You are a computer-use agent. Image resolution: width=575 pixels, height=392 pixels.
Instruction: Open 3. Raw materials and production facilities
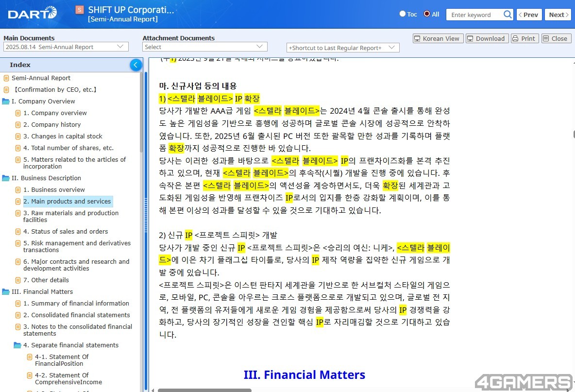[x=71, y=216]
